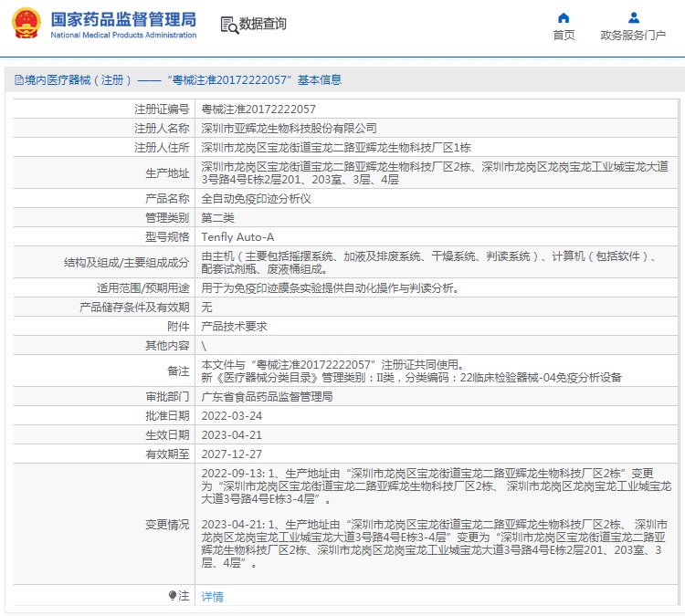The width and height of the screenshot is (685, 616).
Task: Click the product name 全自动免疫印迹分析仪
Action: pyautogui.click(x=256, y=198)
